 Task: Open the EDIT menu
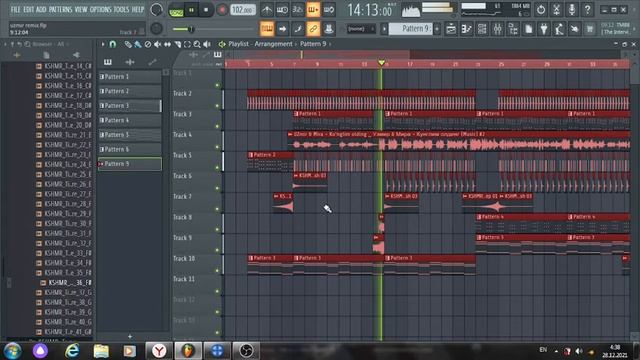tap(29, 9)
